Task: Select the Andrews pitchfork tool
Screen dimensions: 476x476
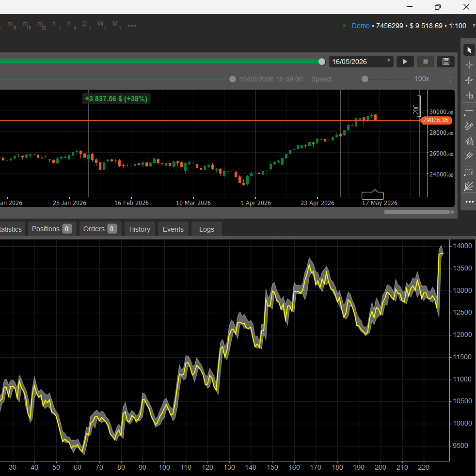Action: 469,156
